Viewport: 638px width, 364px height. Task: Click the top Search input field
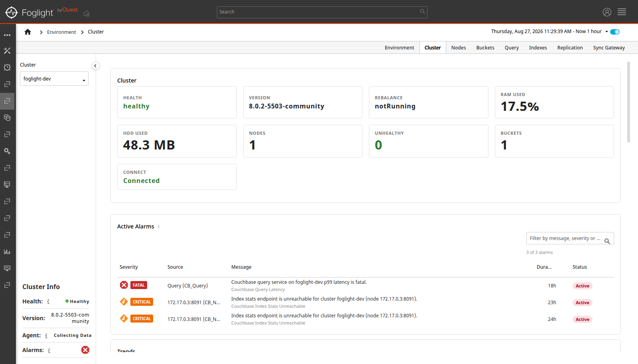[322, 12]
